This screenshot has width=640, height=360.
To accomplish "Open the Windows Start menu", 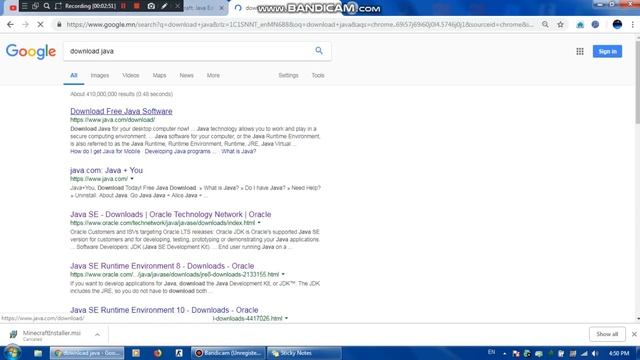I will click(12, 353).
